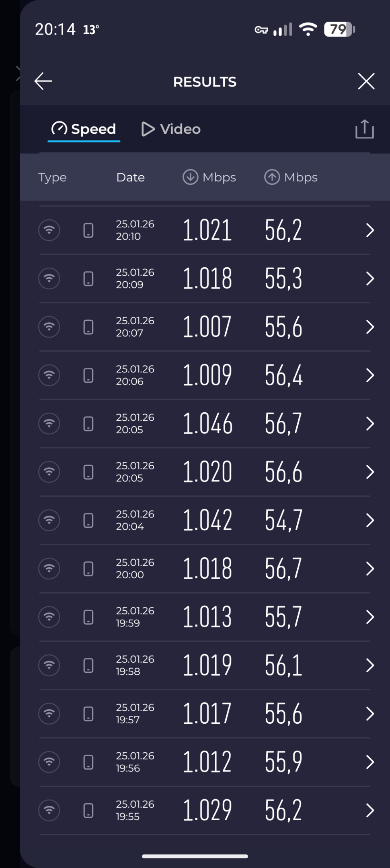Viewport: 390px width, 868px height.
Task: Expand the 20:09 result with 1.018 download
Action: point(205,278)
